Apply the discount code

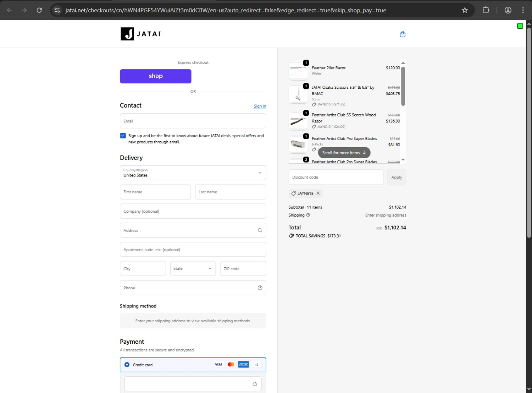click(397, 177)
